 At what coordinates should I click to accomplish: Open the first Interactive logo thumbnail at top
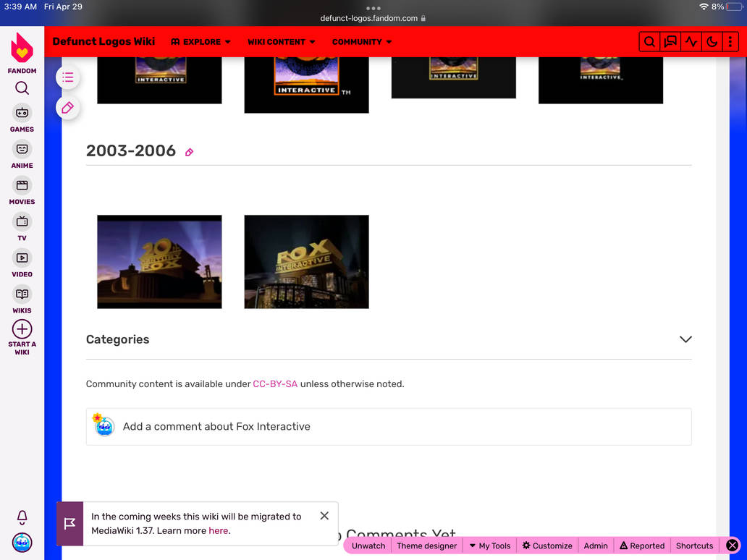(x=159, y=80)
